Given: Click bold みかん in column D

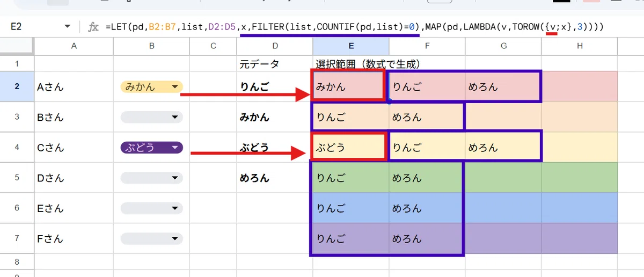Looking at the screenshot, I should pyautogui.click(x=255, y=117).
